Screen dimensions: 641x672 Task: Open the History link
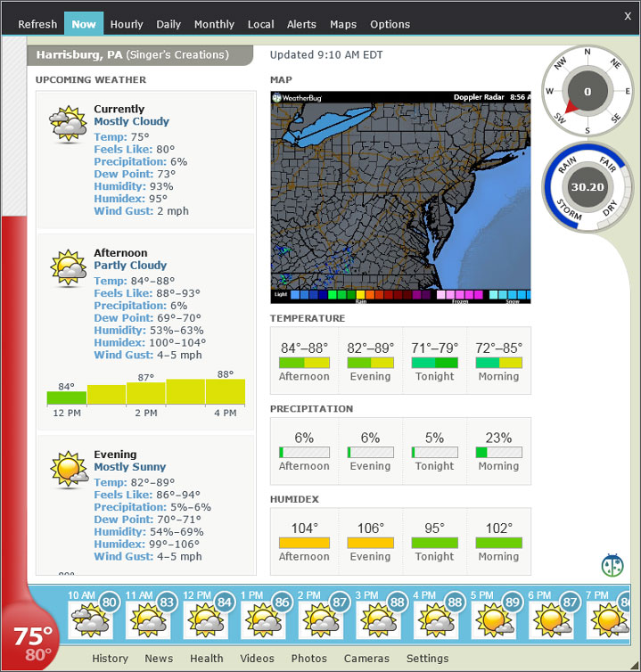(x=111, y=659)
